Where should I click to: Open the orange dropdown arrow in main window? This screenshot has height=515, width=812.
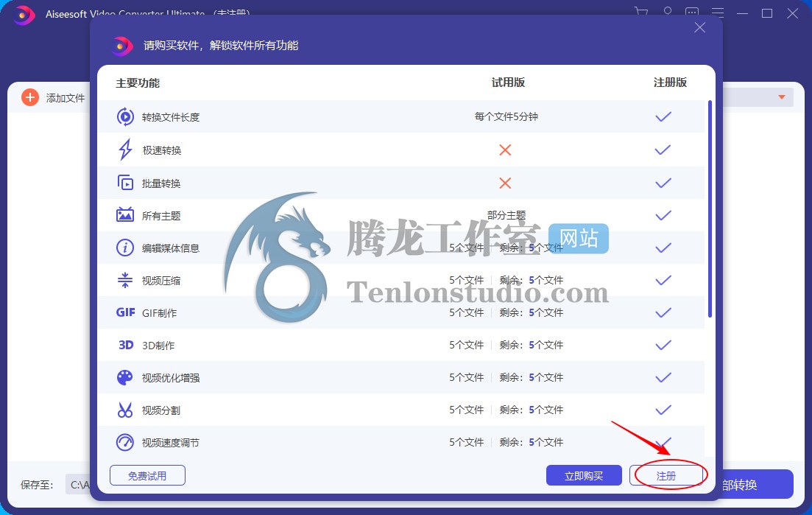pos(782,97)
